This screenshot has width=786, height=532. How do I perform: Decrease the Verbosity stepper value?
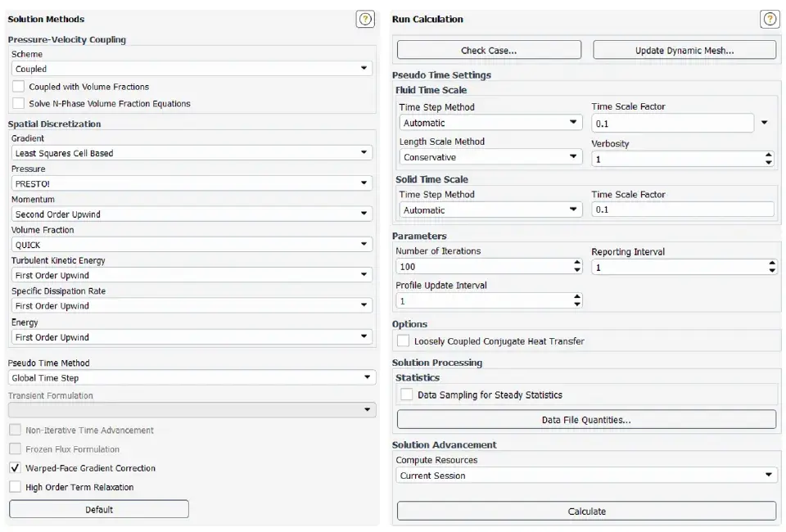(769, 163)
